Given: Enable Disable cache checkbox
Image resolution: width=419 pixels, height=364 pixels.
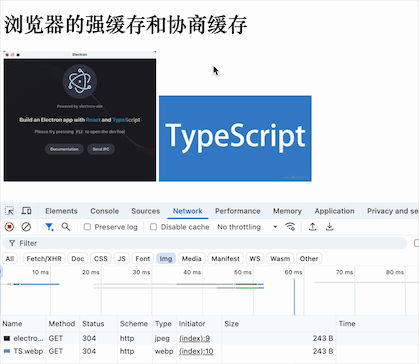Looking at the screenshot, I should [x=153, y=227].
